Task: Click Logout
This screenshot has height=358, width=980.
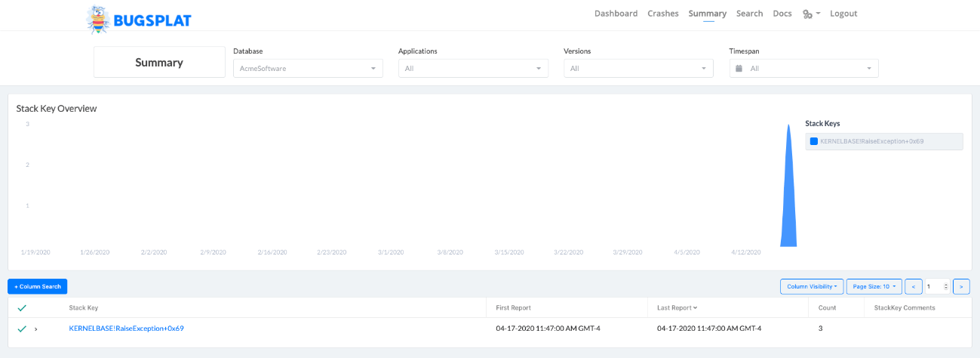Action: (843, 14)
